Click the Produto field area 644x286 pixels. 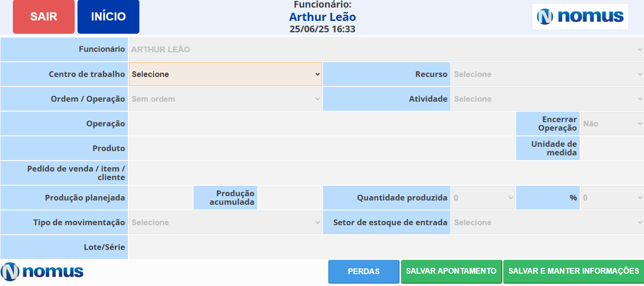coord(322,148)
